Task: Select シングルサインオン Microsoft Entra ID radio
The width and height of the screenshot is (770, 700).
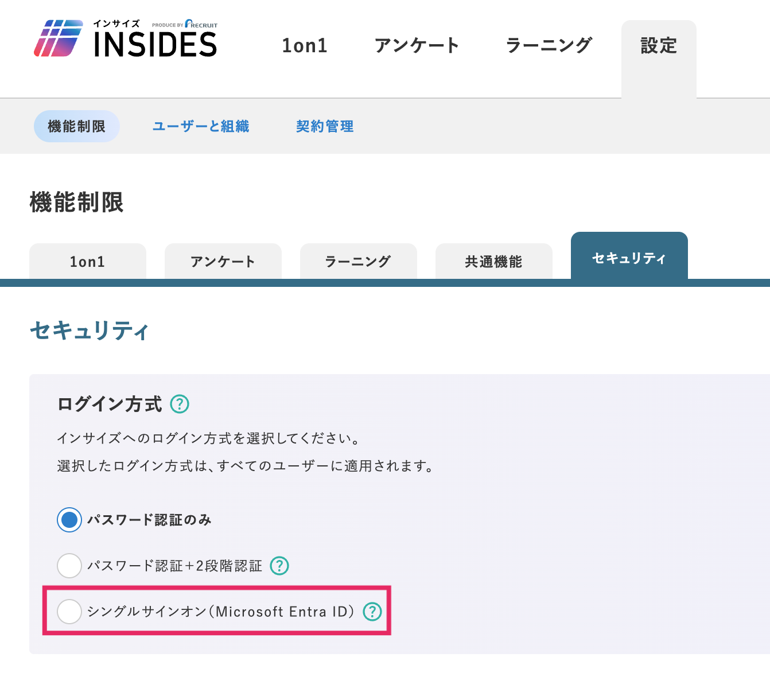Action: pyautogui.click(x=69, y=612)
